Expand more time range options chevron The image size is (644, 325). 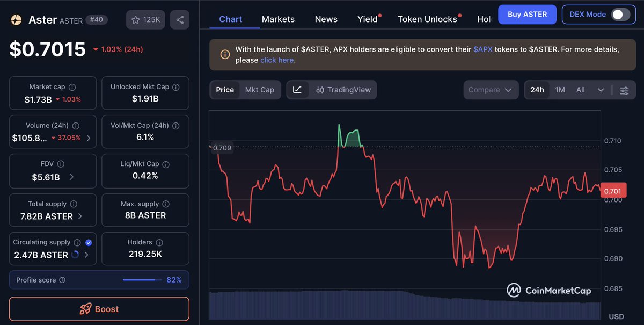pos(601,90)
